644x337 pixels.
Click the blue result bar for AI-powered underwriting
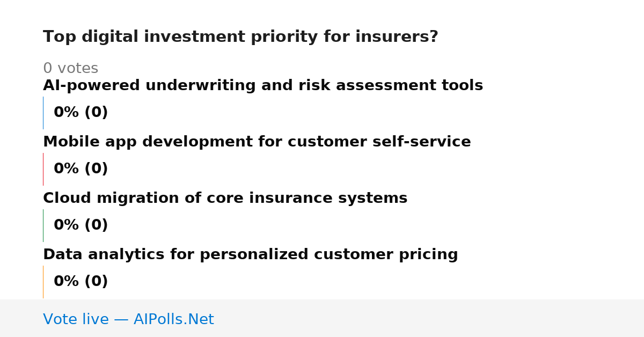point(43,113)
